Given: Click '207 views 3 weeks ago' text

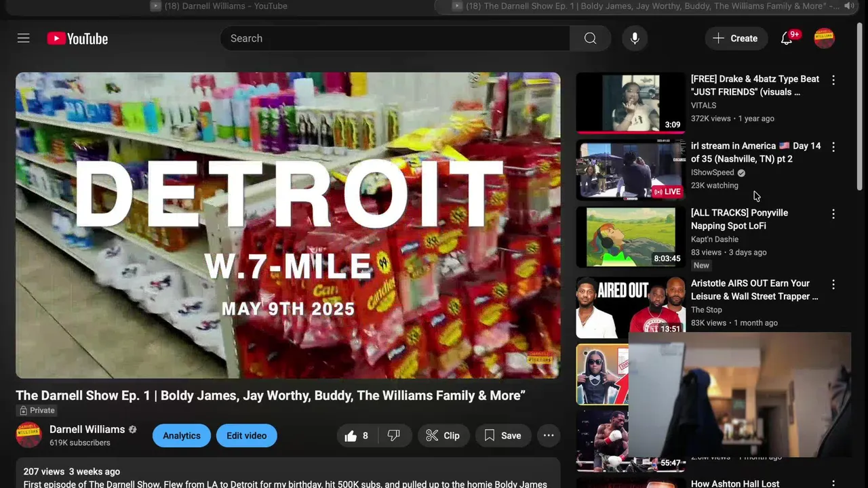Looking at the screenshot, I should 72,471.
